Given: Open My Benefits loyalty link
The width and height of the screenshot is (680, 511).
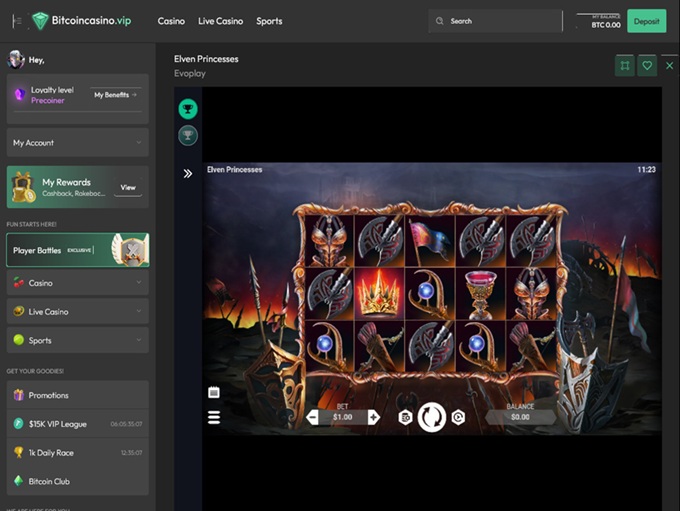Looking at the screenshot, I should pyautogui.click(x=115, y=95).
